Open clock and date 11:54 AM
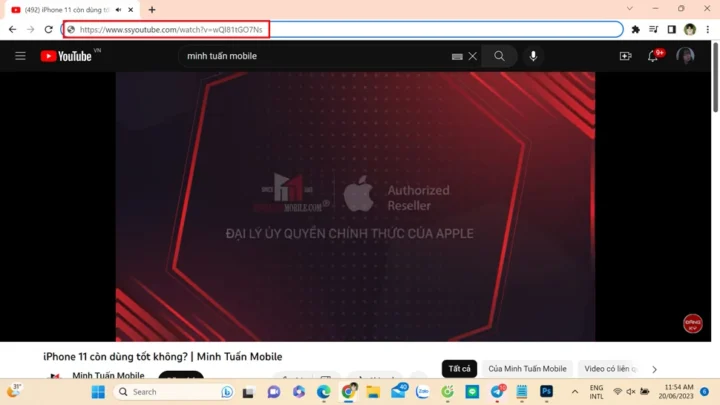 tap(676, 392)
